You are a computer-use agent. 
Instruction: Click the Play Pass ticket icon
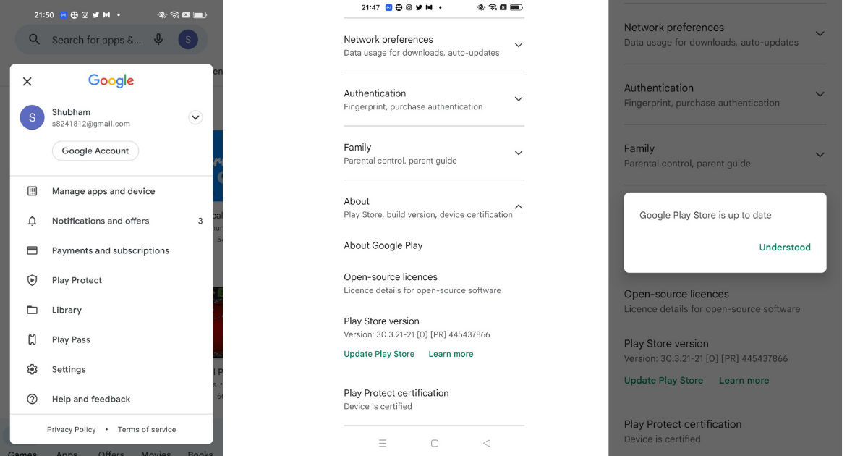[x=32, y=339]
